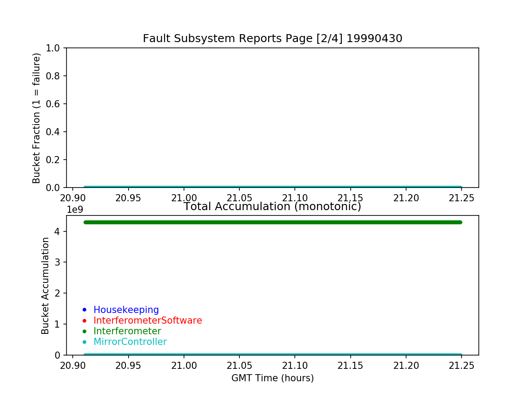
Task: Click the red InterferometerSoftware legend dot
Action: (84, 321)
